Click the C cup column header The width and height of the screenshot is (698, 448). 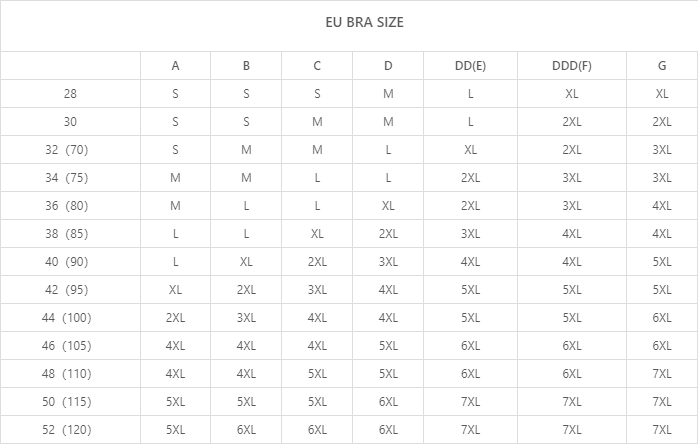(x=317, y=66)
